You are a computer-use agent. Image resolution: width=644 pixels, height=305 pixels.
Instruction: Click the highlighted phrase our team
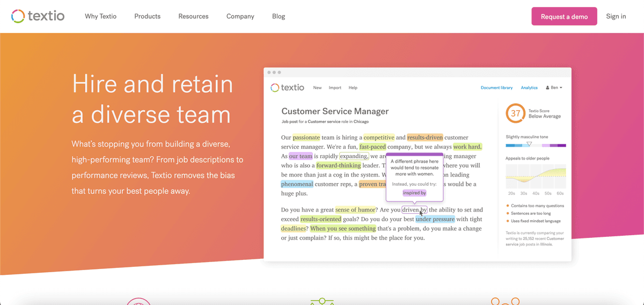(x=301, y=156)
